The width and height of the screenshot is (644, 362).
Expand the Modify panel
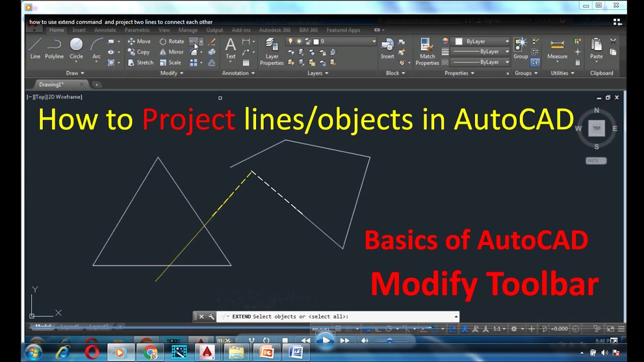172,73
